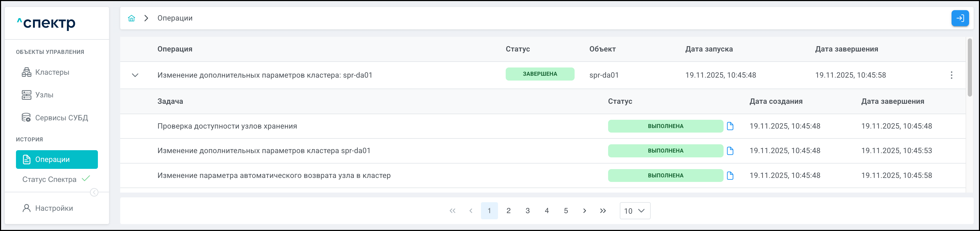
Task: Open the Кластеры section
Action: point(52,72)
